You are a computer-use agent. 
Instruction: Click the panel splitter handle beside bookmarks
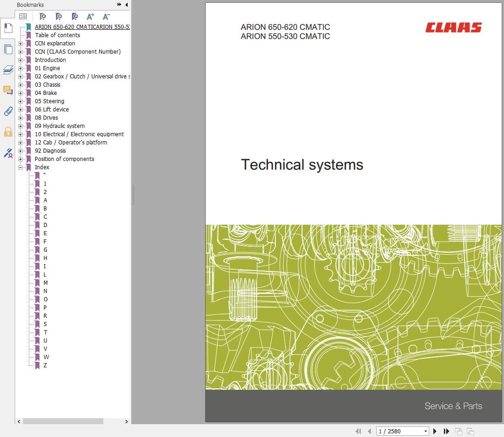[133, 194]
